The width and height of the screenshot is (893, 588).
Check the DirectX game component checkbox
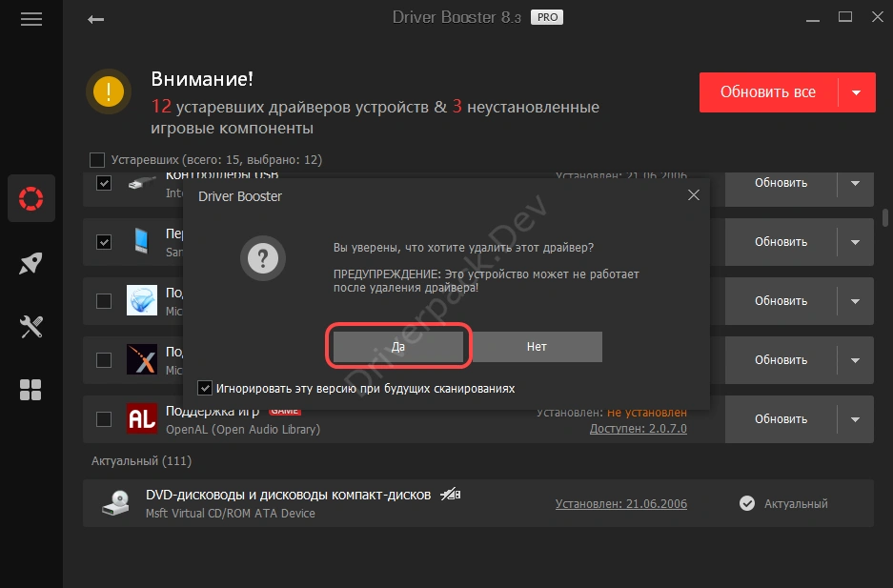click(x=104, y=300)
